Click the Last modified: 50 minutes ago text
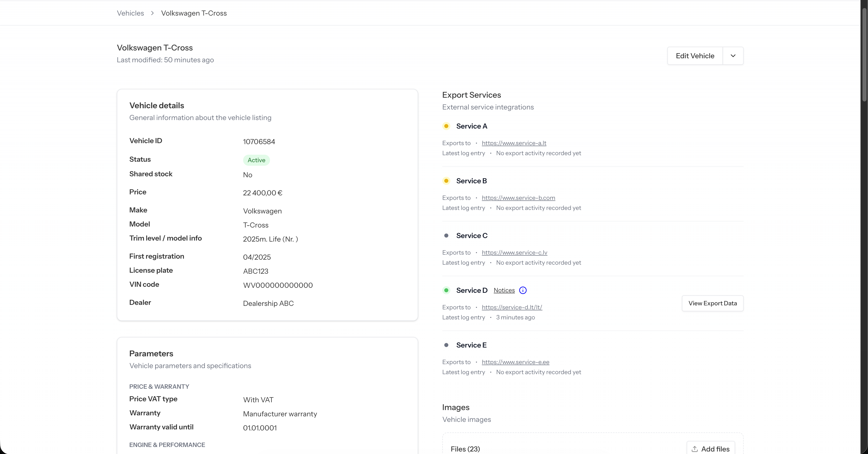868x454 pixels. coord(165,60)
